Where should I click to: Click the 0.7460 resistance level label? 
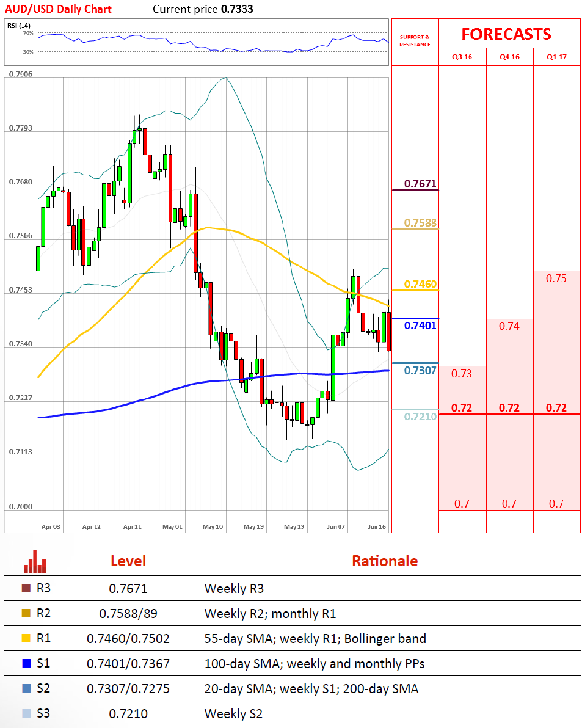tap(421, 283)
